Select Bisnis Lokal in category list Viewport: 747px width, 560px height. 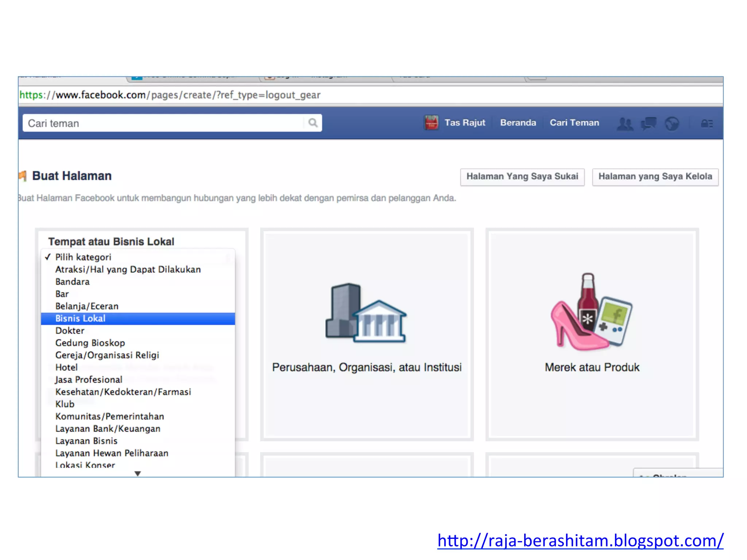80,318
